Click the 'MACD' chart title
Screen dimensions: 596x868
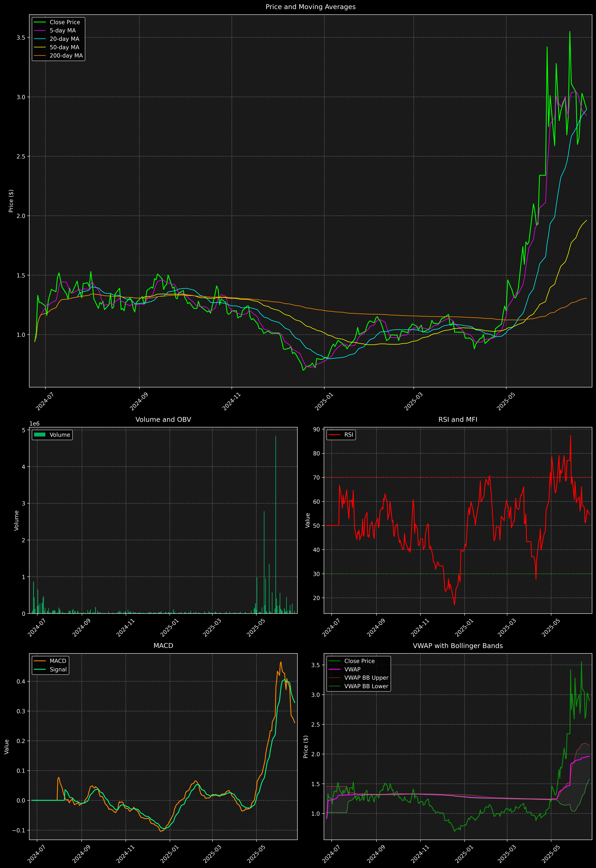163,646
